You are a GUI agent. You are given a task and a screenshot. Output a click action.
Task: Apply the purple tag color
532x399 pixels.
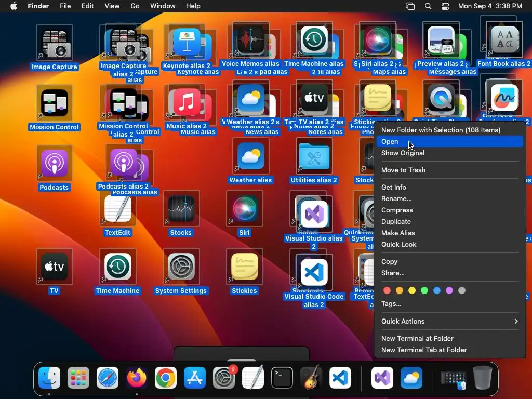click(x=449, y=290)
